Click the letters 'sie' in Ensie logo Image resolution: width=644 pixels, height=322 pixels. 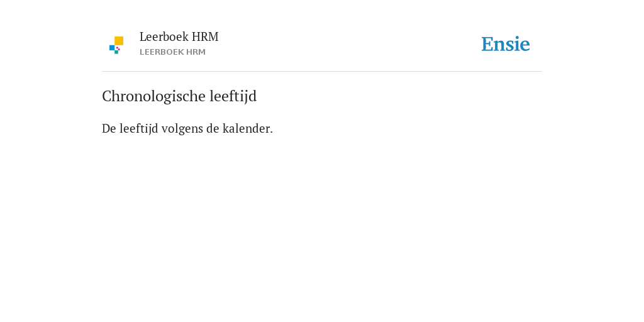point(519,45)
